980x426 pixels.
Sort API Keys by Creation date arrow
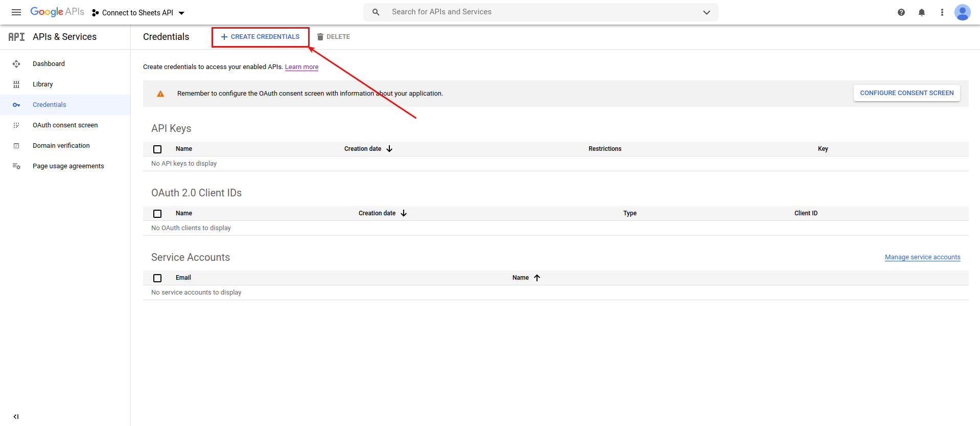[389, 149]
